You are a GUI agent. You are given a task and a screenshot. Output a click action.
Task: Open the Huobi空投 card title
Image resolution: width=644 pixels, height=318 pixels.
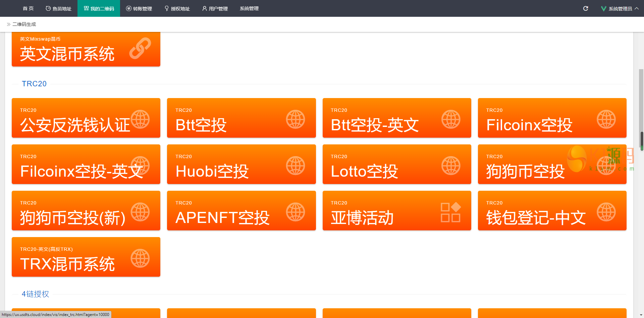(212, 172)
